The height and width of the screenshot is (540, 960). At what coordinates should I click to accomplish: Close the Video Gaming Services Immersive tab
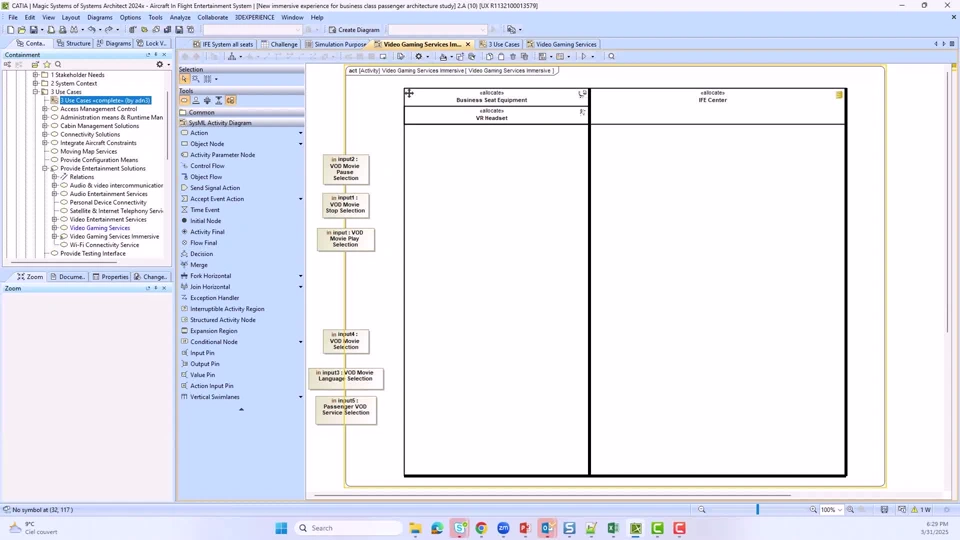point(468,44)
